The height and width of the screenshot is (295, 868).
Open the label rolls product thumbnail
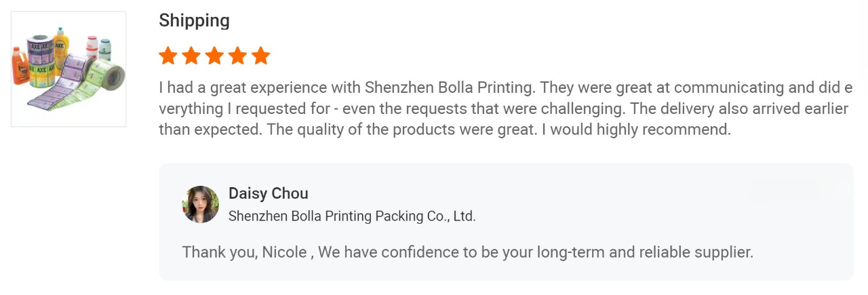[x=68, y=69]
